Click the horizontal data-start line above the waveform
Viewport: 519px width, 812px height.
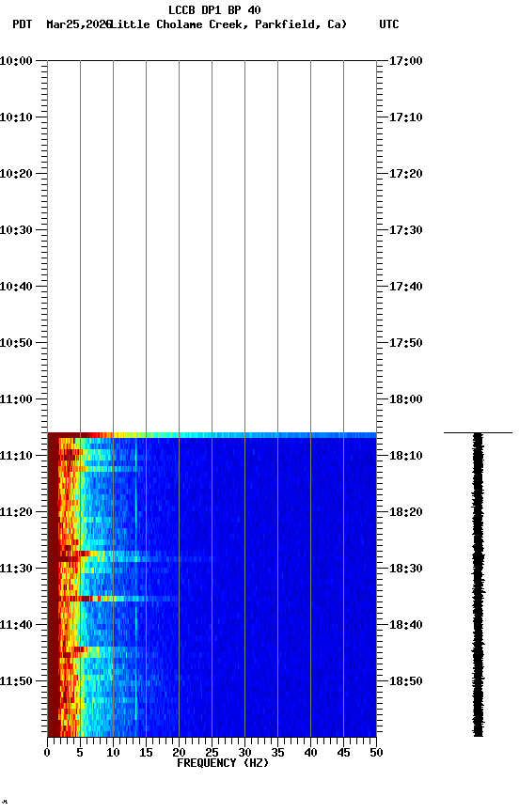(x=478, y=432)
